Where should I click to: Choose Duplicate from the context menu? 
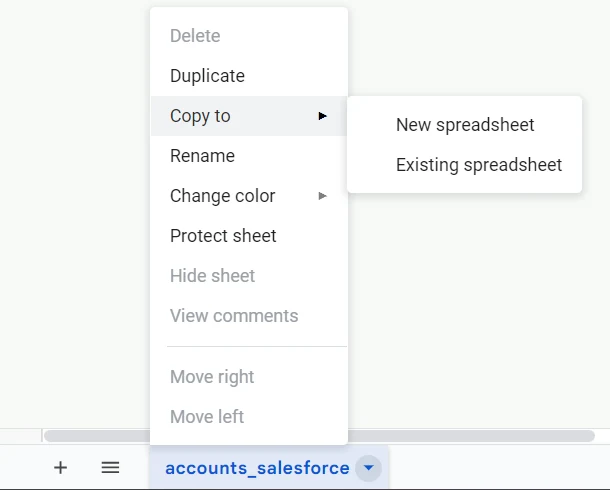pyautogui.click(x=249, y=76)
